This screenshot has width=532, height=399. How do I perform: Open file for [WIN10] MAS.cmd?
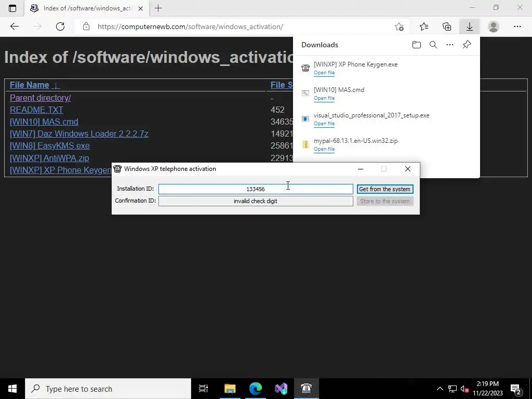point(324,98)
